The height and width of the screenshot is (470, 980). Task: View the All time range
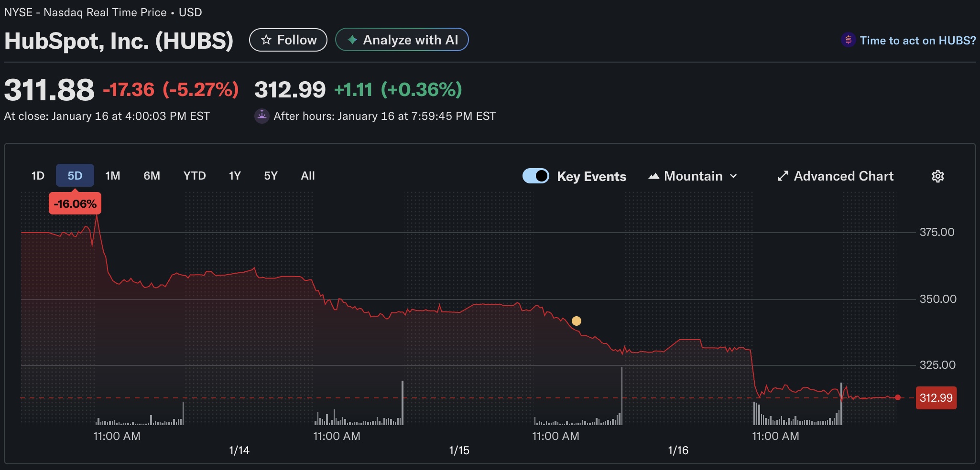tap(308, 176)
